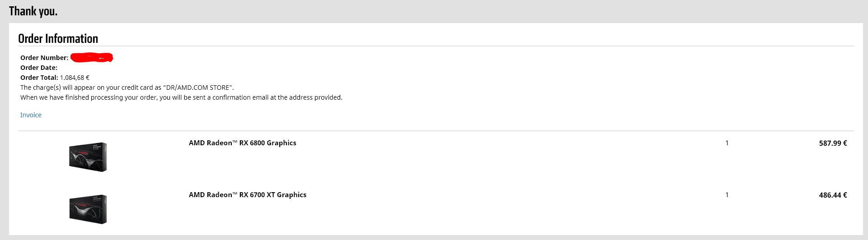Click the AMD Radeon RX 6700 XT Graphics name
868x240 pixels.
(x=247, y=195)
